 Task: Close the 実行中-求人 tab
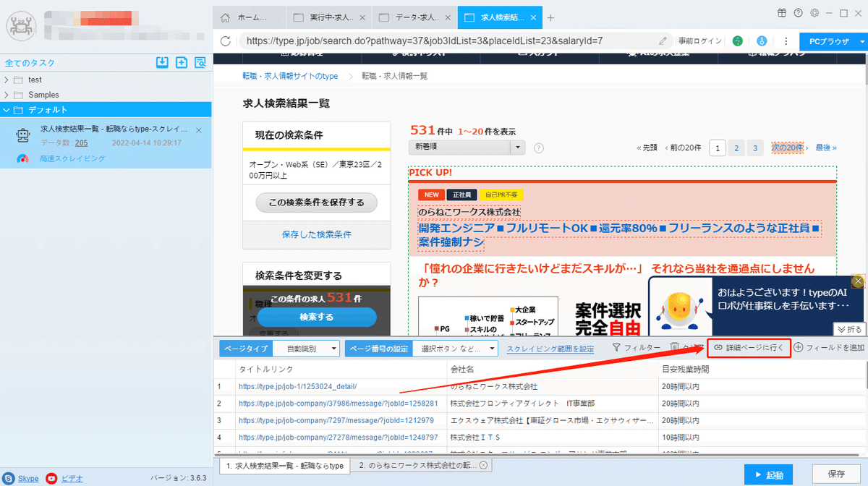point(362,17)
